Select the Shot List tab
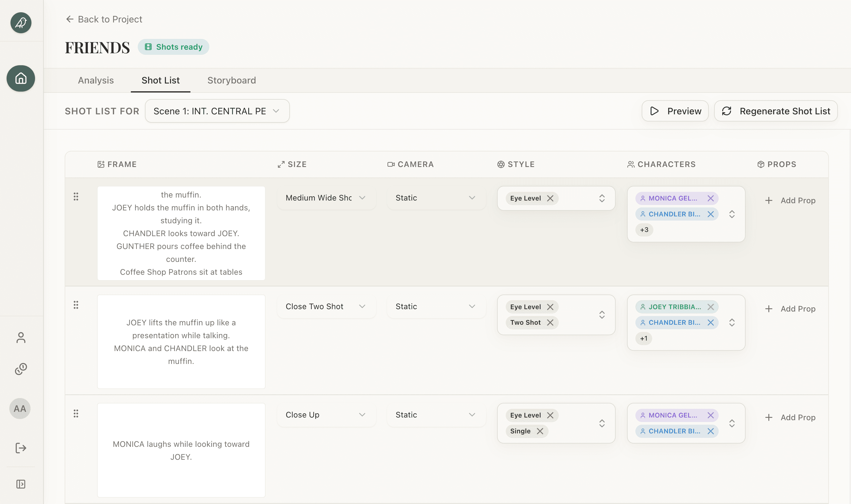This screenshot has height=504, width=851. point(161,81)
